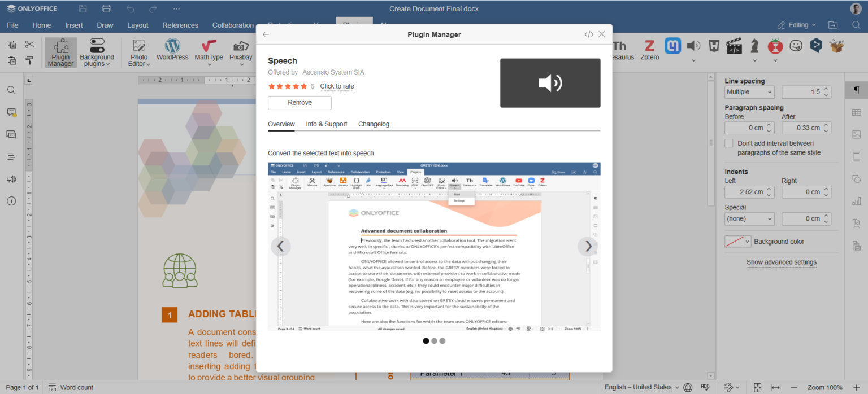Viewport: 868px width, 394px height.
Task: Open the Plugin Manager ribbon button
Action: (x=60, y=52)
